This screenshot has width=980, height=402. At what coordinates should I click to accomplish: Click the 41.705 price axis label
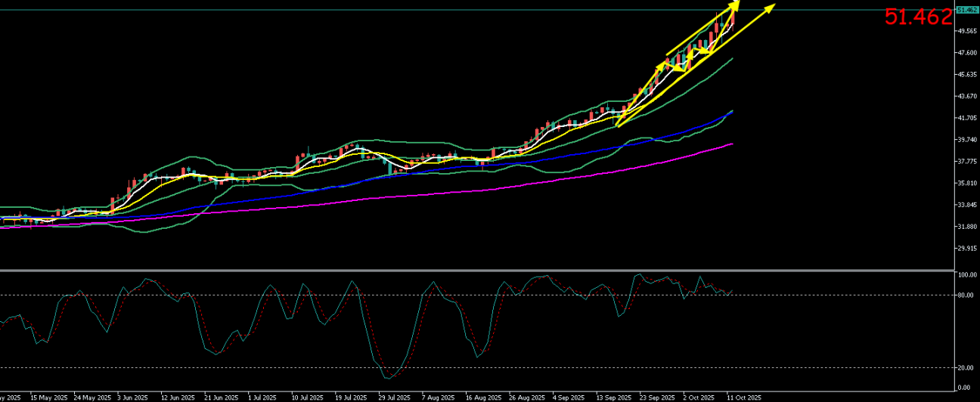(967, 119)
